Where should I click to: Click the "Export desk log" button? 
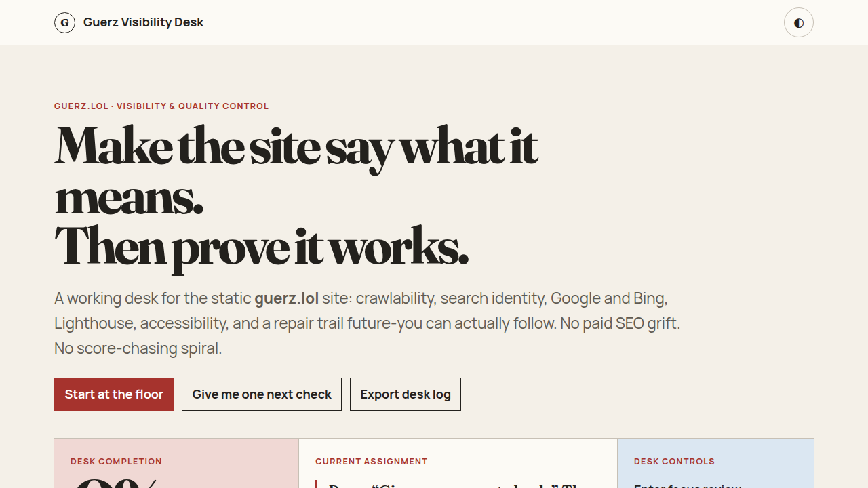tap(406, 394)
